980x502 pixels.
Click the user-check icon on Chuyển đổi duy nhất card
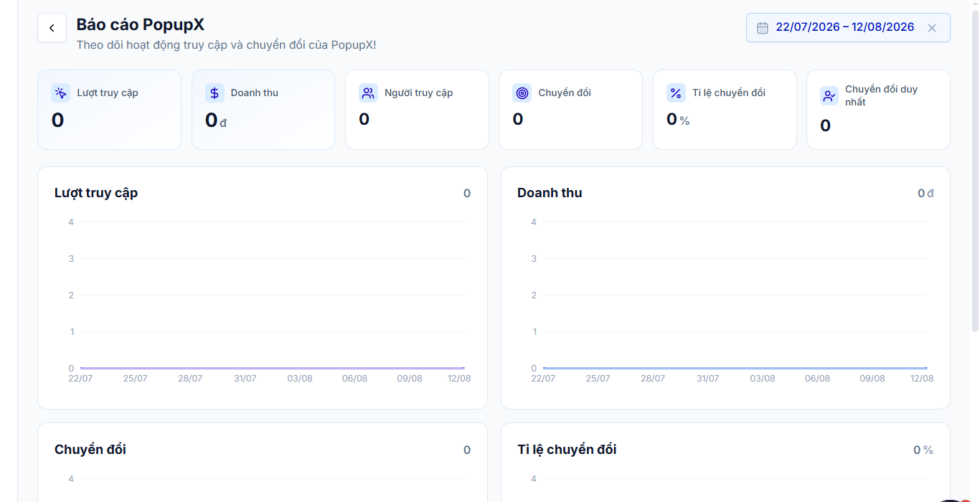829,96
